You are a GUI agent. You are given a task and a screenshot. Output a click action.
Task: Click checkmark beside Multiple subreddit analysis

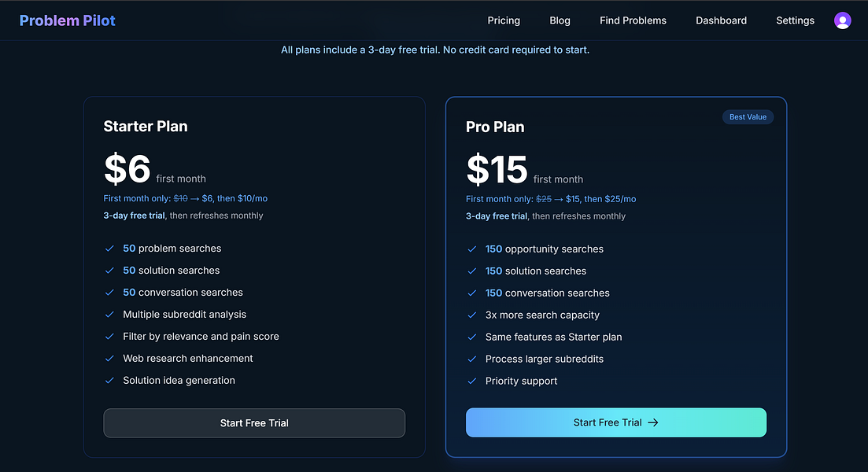click(x=109, y=315)
